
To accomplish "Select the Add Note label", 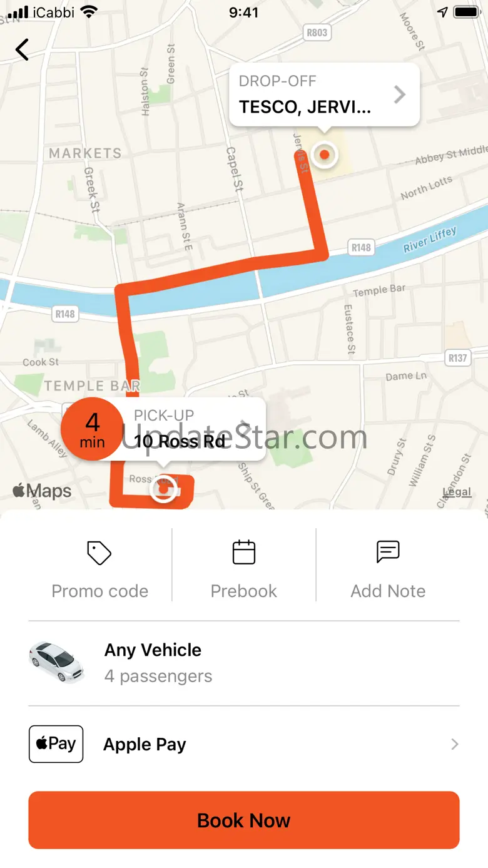I will (388, 591).
